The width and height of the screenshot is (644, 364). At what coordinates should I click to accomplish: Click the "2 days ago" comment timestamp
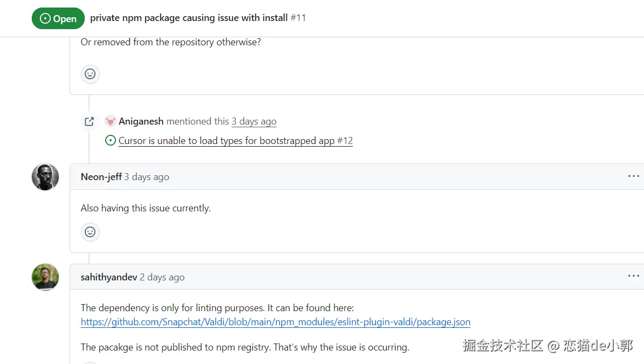[162, 277]
